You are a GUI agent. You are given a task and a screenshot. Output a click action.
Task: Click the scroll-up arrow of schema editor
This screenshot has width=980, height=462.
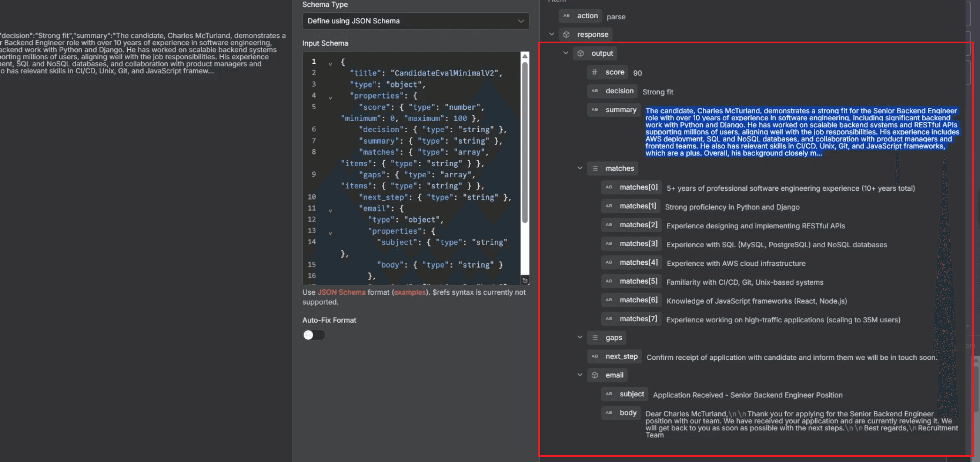[x=525, y=56]
